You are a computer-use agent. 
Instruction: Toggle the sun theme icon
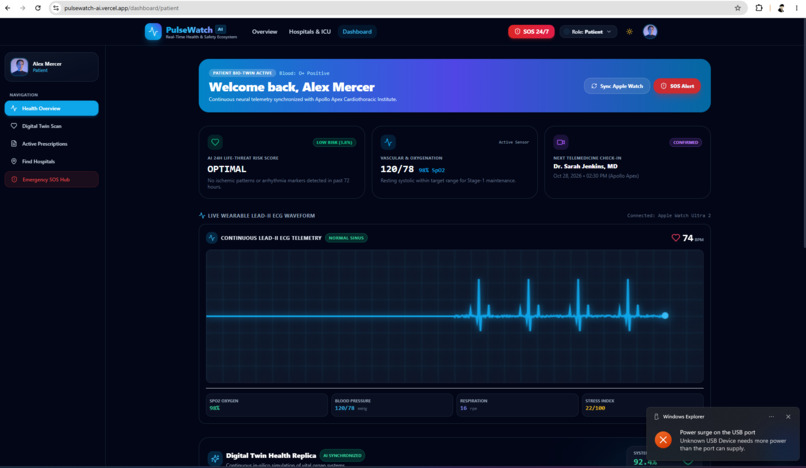click(x=629, y=31)
